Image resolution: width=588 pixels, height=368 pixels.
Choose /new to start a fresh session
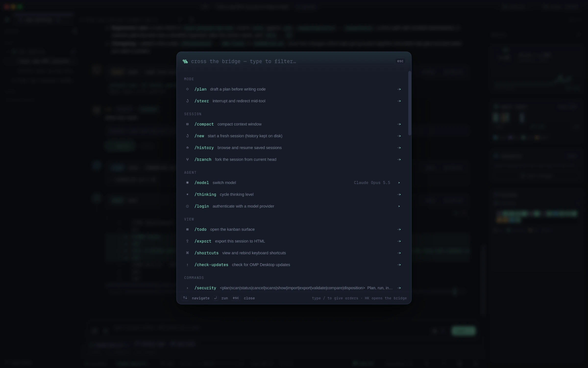294,136
